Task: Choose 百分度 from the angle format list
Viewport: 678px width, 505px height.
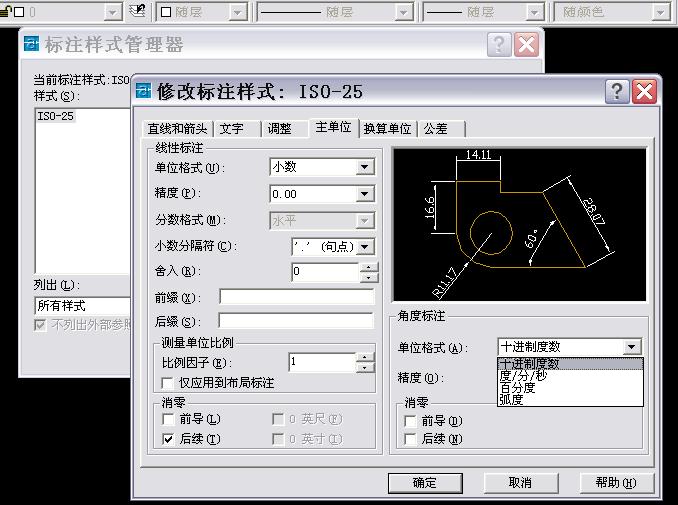Action: click(570, 388)
